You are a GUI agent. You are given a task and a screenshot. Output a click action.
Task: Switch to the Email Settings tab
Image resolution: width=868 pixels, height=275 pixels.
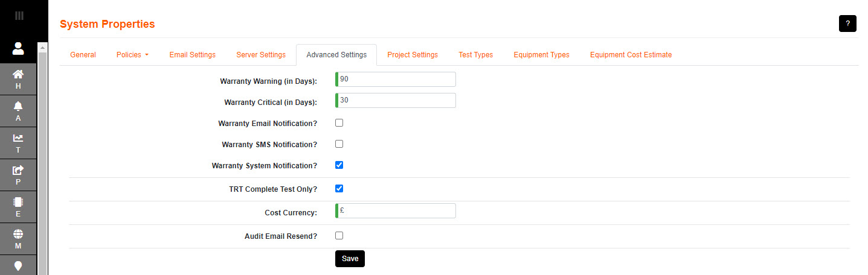192,55
